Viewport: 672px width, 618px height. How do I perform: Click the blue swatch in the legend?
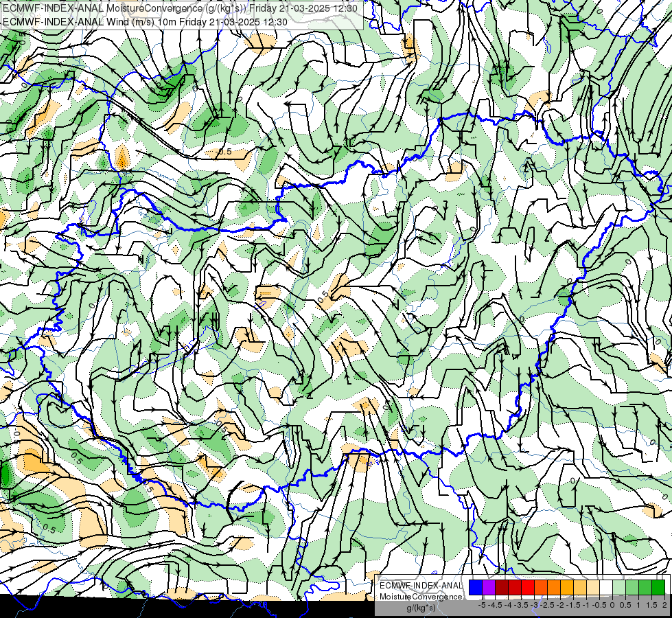coord(476,587)
